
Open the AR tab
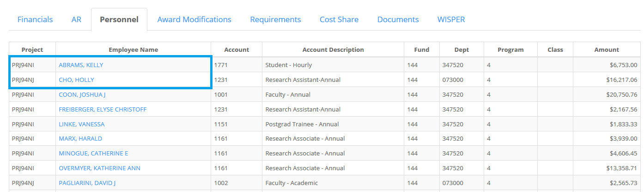point(76,19)
